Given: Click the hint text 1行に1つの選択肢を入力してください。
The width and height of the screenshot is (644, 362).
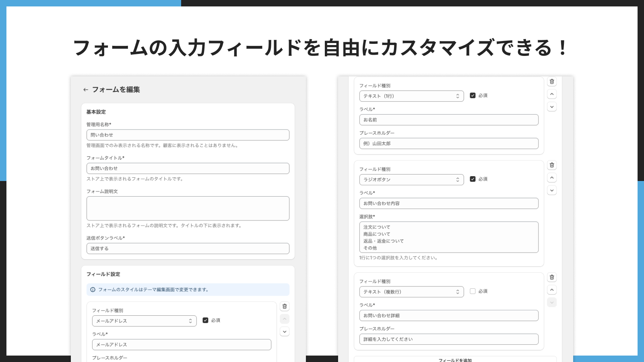Looking at the screenshot, I should [398, 258].
